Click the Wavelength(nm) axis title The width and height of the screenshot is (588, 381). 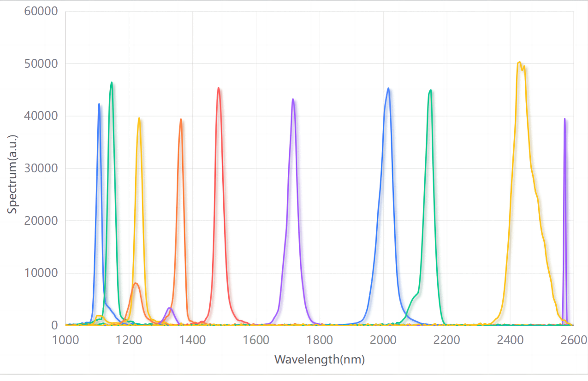(320, 359)
